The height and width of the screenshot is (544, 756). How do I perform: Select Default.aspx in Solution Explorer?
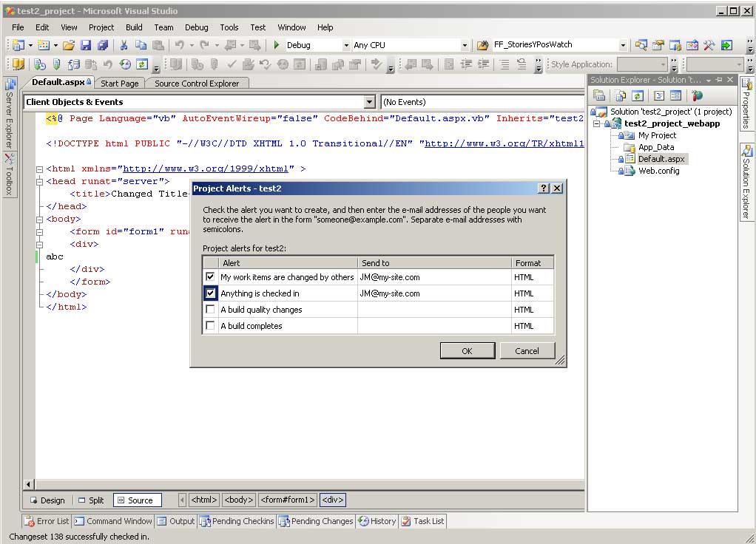661,159
